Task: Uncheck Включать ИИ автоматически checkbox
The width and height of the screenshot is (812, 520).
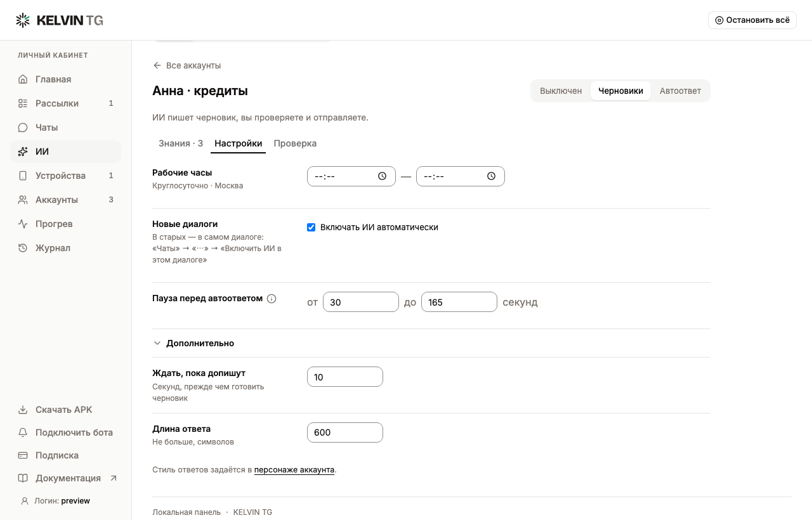Action: click(311, 227)
